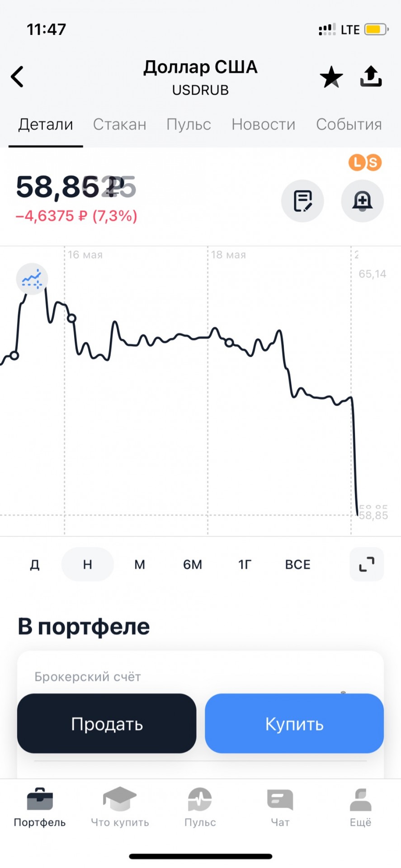Open the События tab
The width and height of the screenshot is (401, 868).
click(349, 124)
